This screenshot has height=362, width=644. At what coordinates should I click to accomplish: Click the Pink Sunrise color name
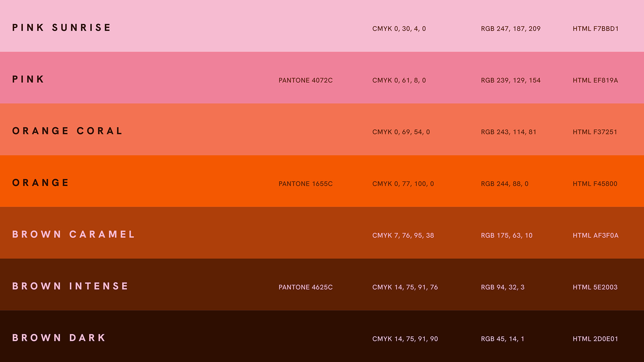[x=61, y=27]
